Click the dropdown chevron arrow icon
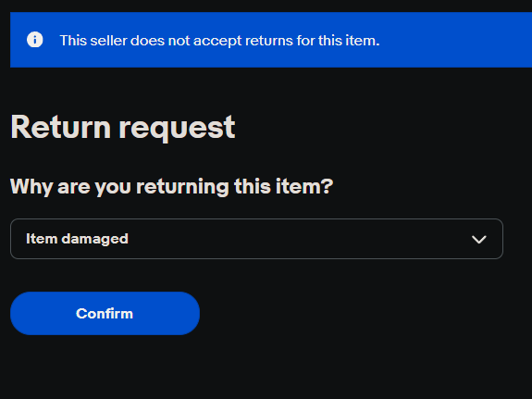Screen dimensions: 532x399 coord(478,240)
